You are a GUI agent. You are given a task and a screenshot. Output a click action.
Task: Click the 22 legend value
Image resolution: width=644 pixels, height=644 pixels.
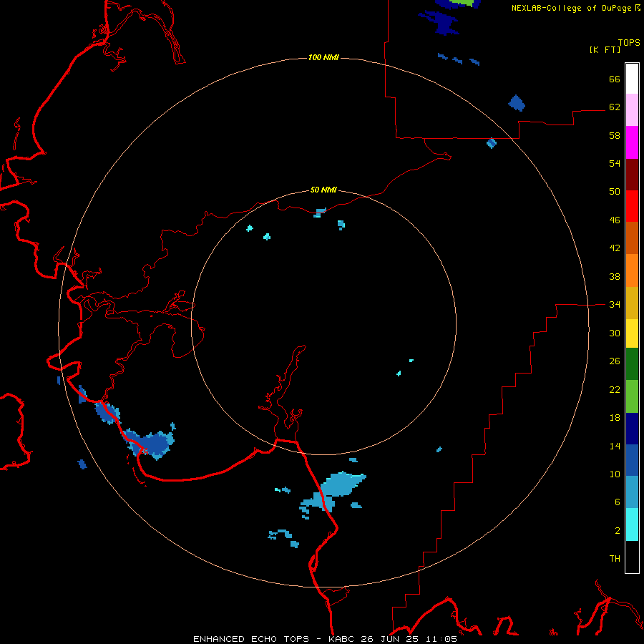(615, 389)
